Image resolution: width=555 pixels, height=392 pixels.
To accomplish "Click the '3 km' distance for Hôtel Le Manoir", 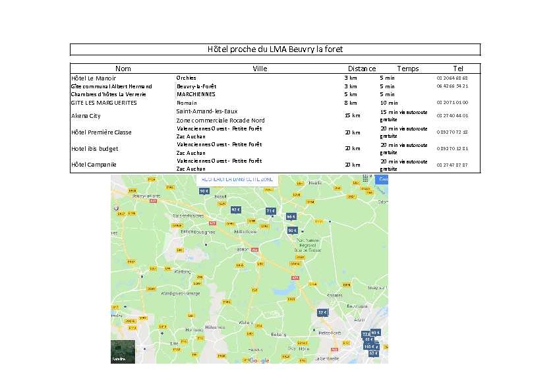I will (351, 78).
